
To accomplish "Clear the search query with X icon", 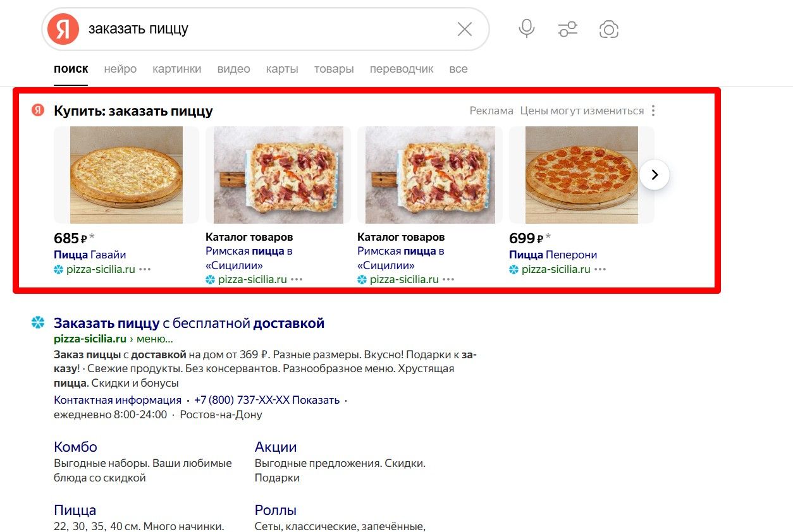I will tap(465, 29).
